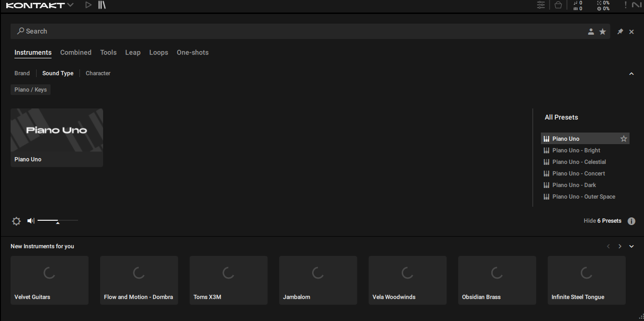Collapse New Instruments for you section
Screen dimensions: 644x321
pyautogui.click(x=631, y=246)
